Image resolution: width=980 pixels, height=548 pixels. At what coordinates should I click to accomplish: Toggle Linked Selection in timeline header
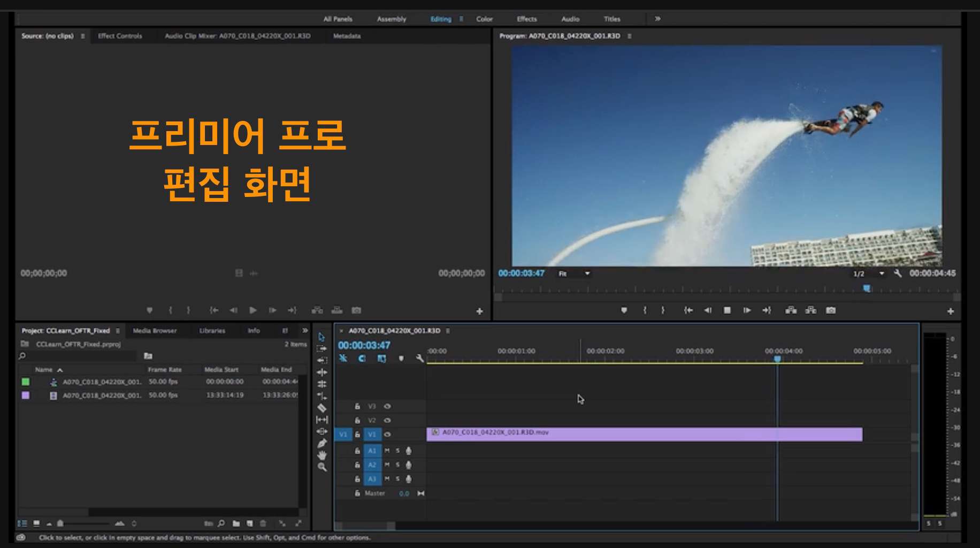coord(381,359)
